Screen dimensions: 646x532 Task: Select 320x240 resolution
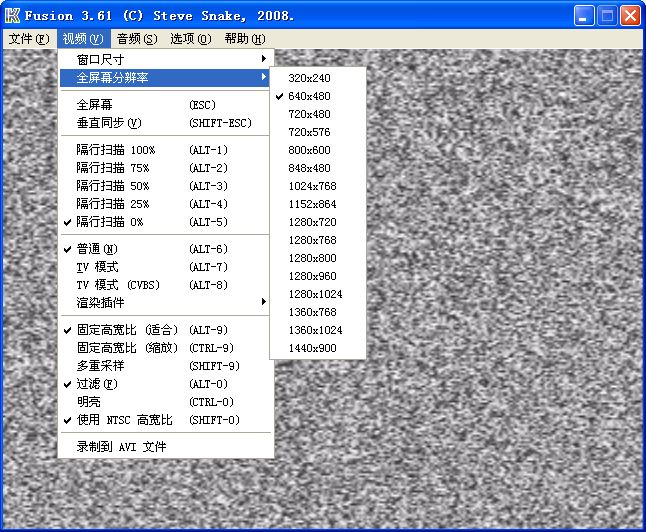309,78
